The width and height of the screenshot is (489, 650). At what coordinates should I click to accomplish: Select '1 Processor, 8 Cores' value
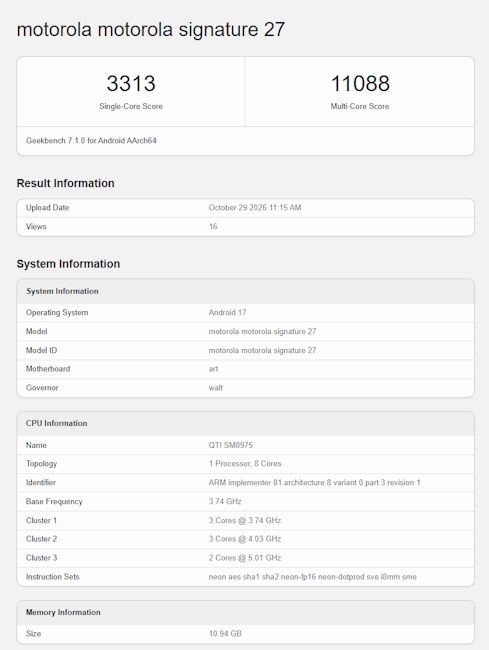click(x=245, y=464)
